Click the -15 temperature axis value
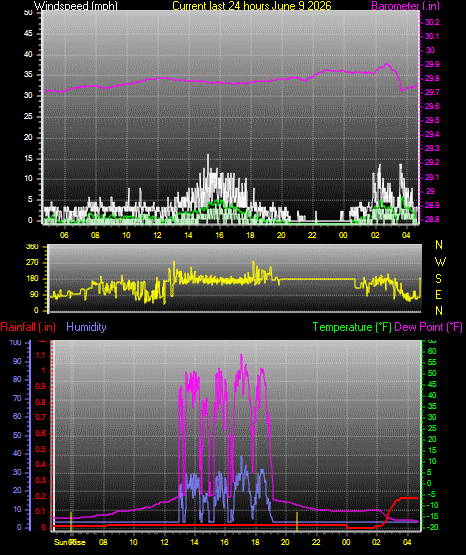Image resolution: width=466 pixels, height=555 pixels. click(432, 516)
